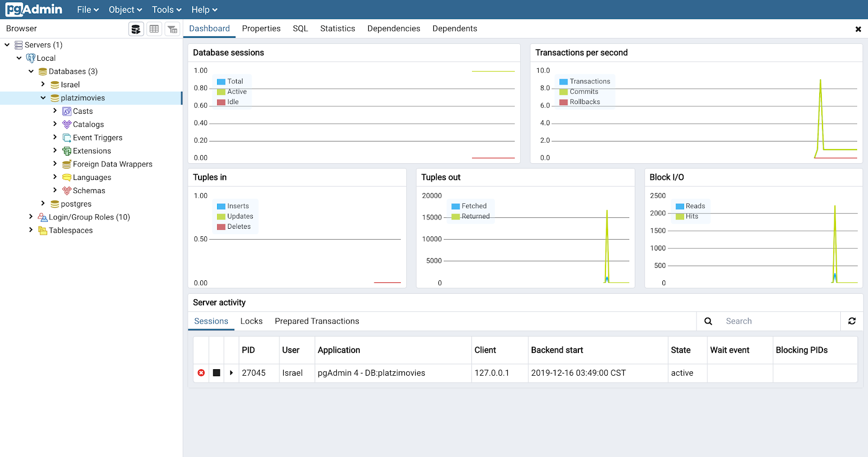Collapse the Servers tree node
This screenshot has width=868, height=457.
tap(7, 45)
